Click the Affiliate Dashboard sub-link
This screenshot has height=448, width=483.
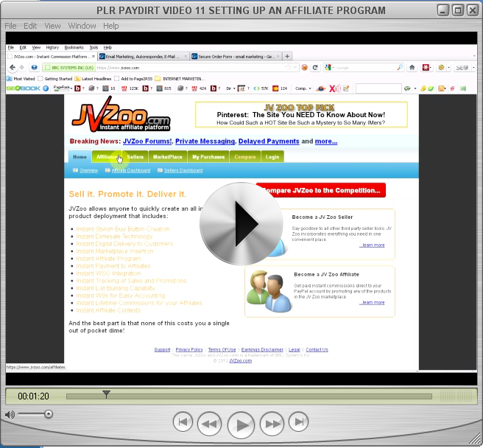pyautogui.click(x=130, y=170)
